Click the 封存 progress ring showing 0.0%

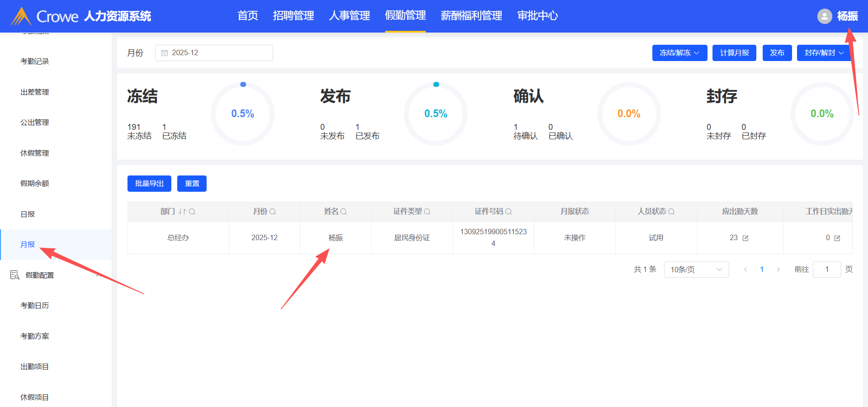coord(822,114)
